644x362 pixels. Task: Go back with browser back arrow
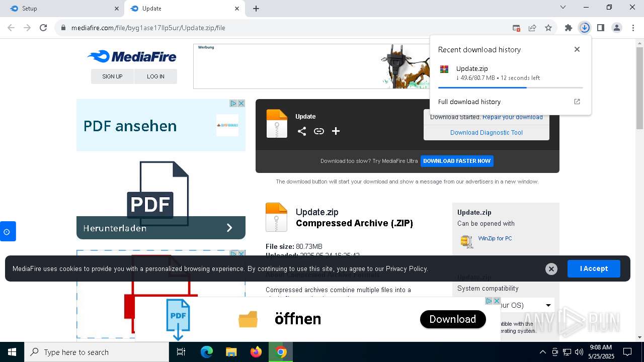pyautogui.click(x=11, y=28)
